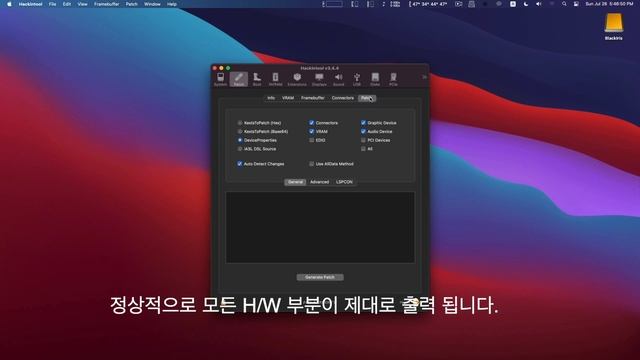Image resolution: width=640 pixels, height=360 pixels.
Task: Open the Extensions toolbar section
Action: (297, 79)
